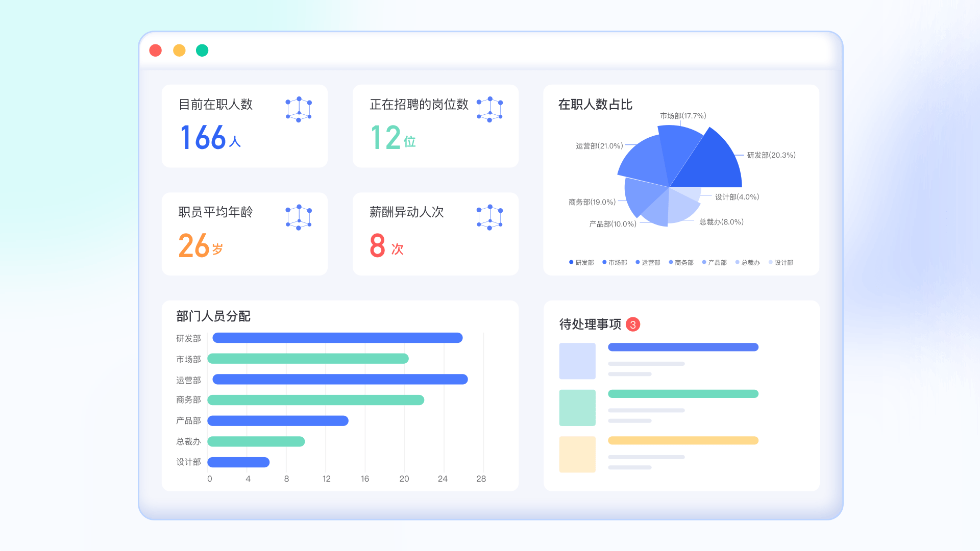Viewport: 980px width, 551px height.
Task: Click the cube icon on 目前在职人数 card
Action: pyautogui.click(x=299, y=109)
